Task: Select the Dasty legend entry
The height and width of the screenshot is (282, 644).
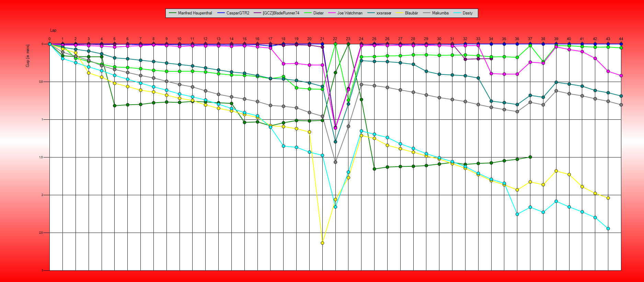Action: click(463, 13)
